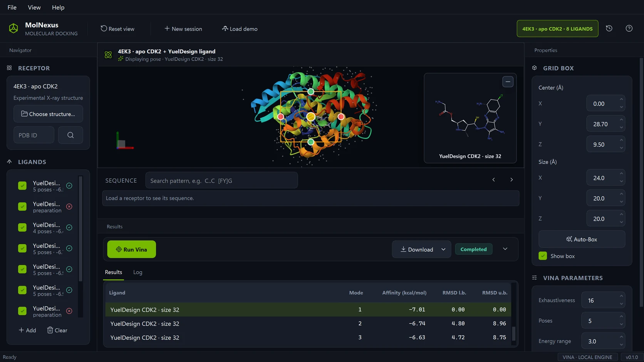This screenshot has width=644, height=362.
Task: Collapse the 2D ligand preview panel
Action: click(x=508, y=82)
